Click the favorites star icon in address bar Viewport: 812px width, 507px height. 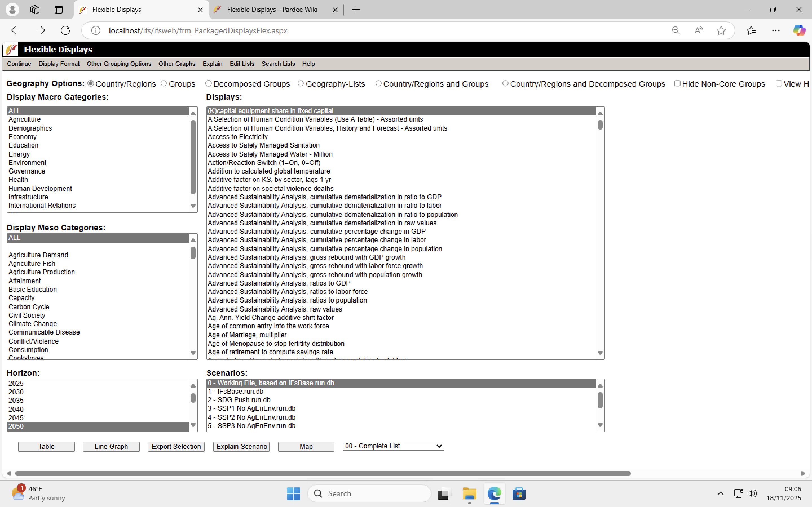(x=721, y=30)
